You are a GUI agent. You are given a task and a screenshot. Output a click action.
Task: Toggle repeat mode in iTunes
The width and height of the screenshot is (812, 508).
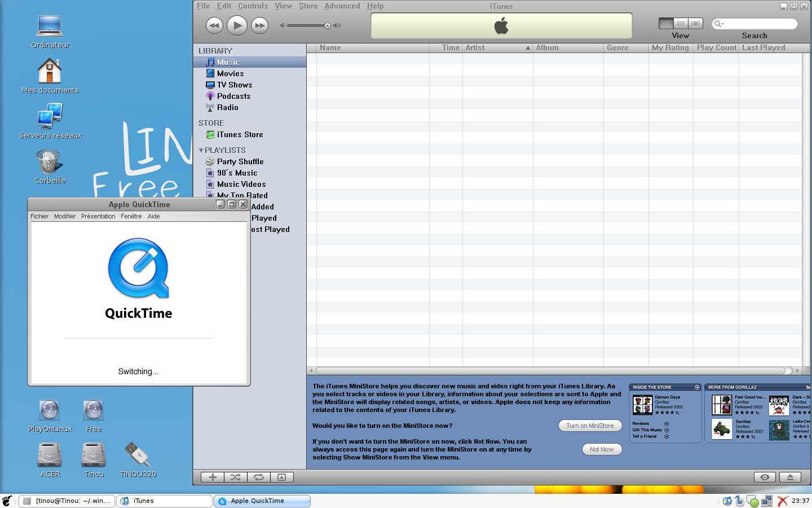tap(259, 477)
